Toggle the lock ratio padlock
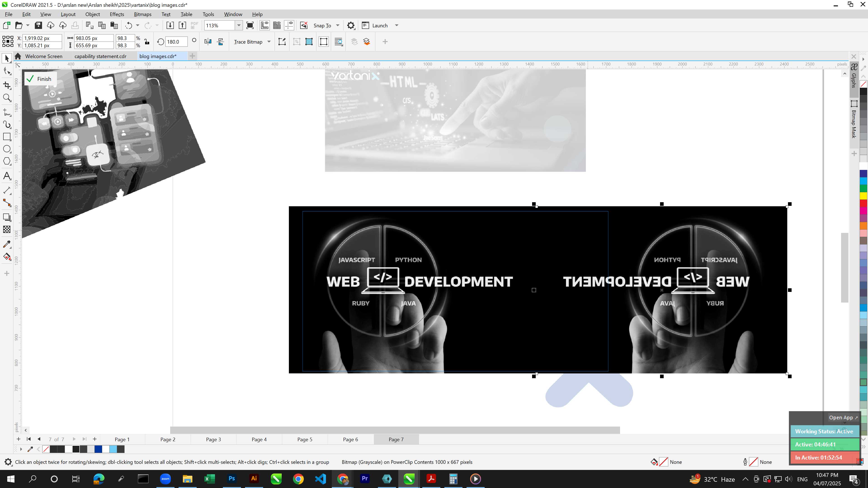Viewport: 868px width, 488px height. click(147, 42)
